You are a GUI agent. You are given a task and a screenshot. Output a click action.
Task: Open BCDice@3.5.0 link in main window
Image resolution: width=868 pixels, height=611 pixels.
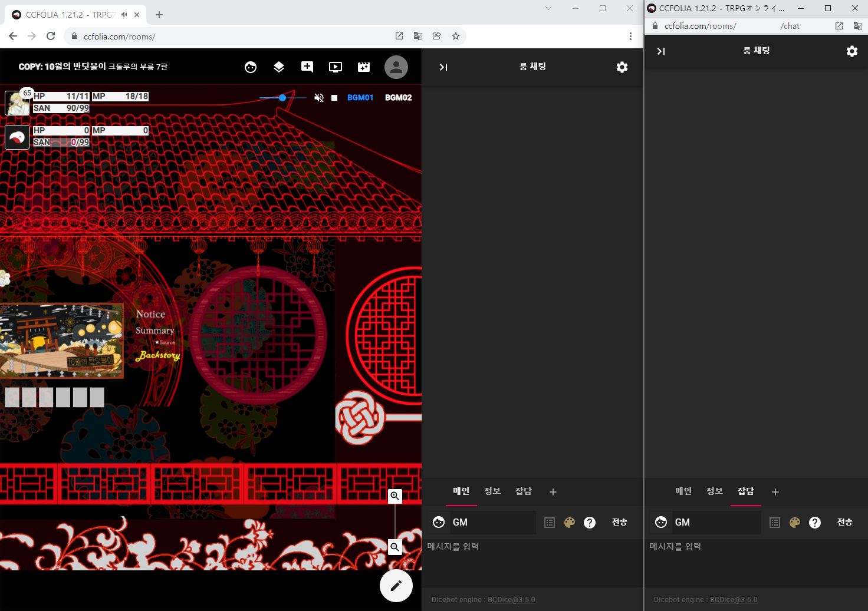pos(511,600)
